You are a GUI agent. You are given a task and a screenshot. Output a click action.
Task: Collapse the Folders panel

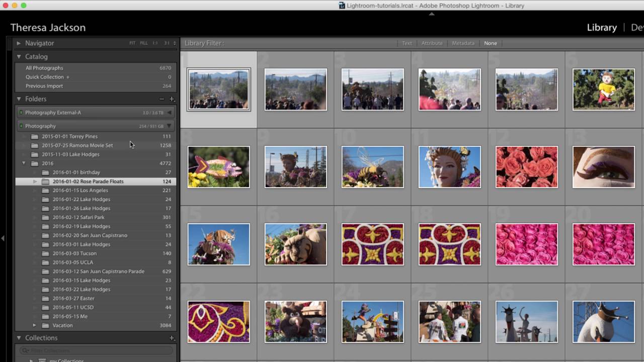coord(19,99)
